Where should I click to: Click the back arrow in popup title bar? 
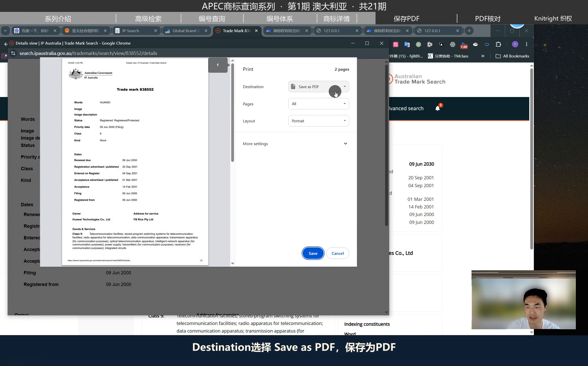6,44
